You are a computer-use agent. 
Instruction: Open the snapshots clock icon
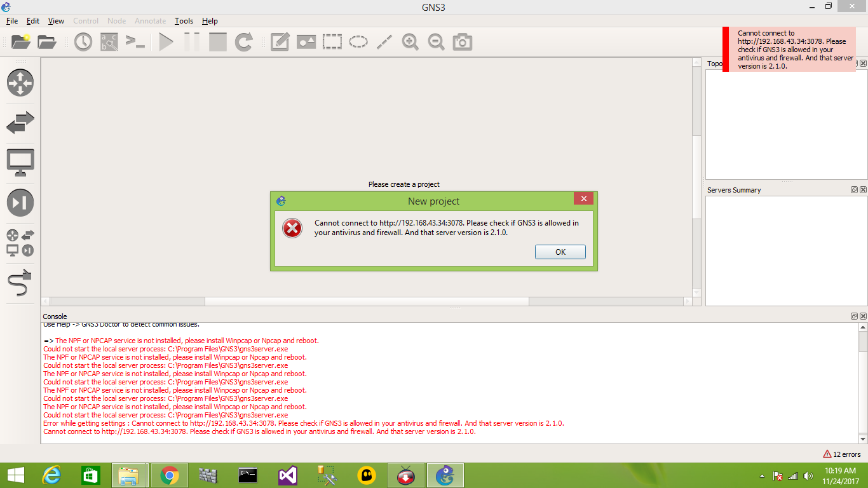pyautogui.click(x=83, y=42)
